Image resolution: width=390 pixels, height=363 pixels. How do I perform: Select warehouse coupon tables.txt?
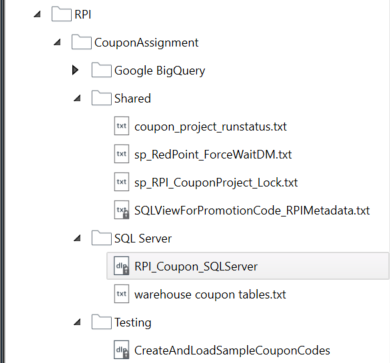click(x=210, y=295)
